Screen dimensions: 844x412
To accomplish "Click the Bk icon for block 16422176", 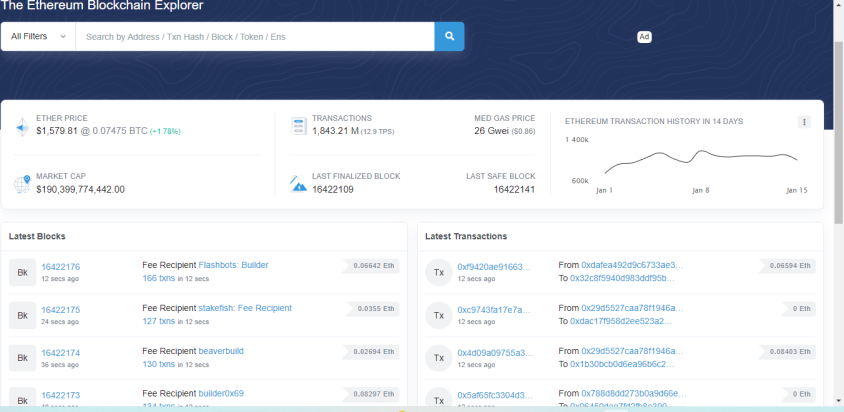I will pos(23,273).
